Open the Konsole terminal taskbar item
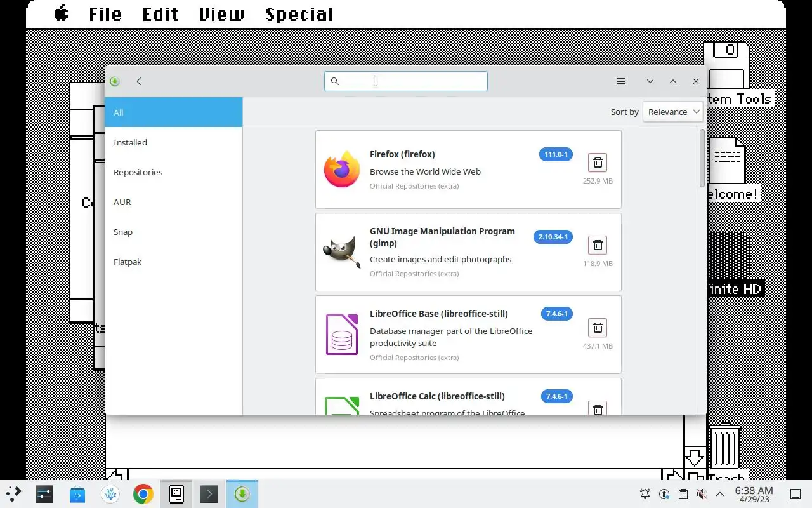Image resolution: width=812 pixels, height=508 pixels. [x=209, y=494]
